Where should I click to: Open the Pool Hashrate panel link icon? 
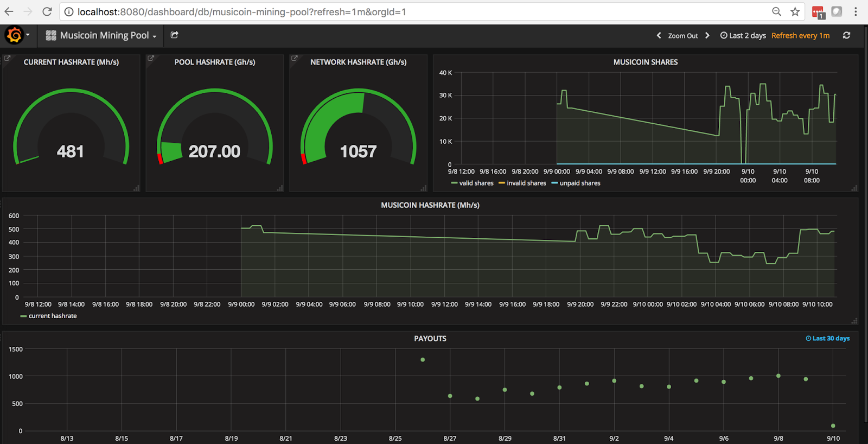coord(151,58)
